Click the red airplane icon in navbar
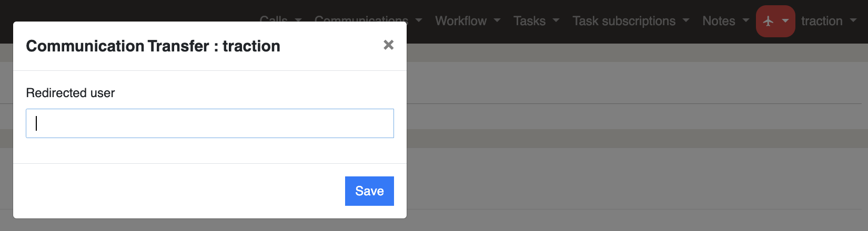The image size is (868, 231). tap(769, 21)
